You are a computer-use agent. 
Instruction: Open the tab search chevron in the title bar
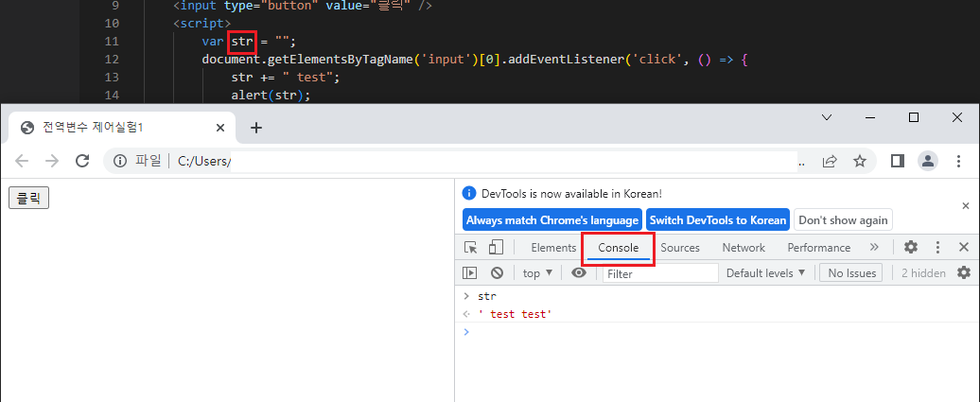[826, 117]
